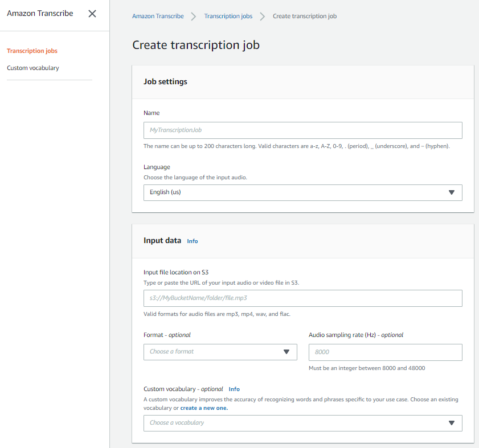Image resolution: width=479 pixels, height=448 pixels.
Task: Click the first breadcrumb chevron separator
Action: tap(194, 16)
